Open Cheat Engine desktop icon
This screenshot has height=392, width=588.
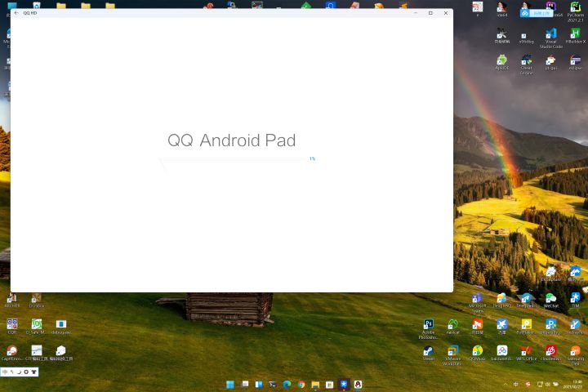[527, 61]
